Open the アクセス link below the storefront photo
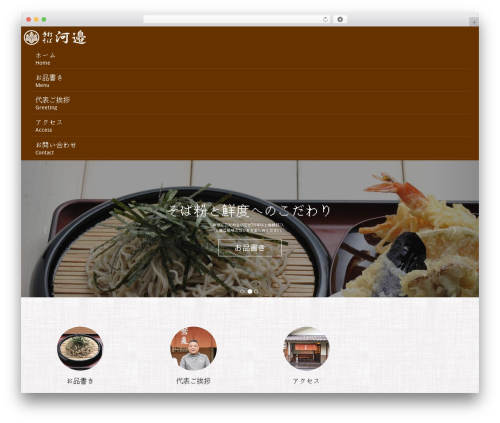 pos(306,381)
